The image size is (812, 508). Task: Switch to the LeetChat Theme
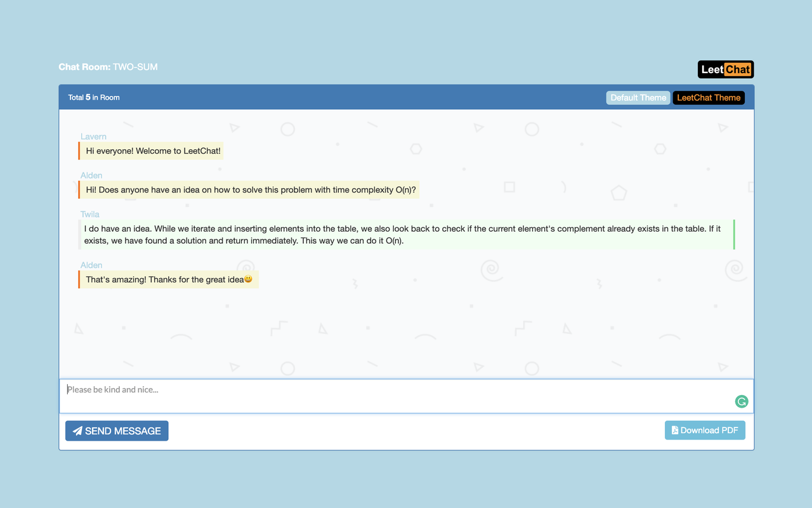coord(709,97)
